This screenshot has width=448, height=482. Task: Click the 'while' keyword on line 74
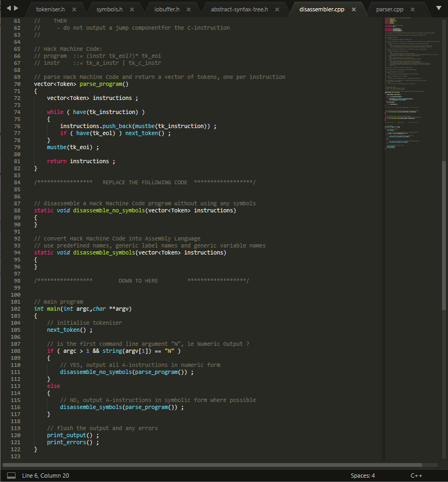pyautogui.click(x=55, y=112)
